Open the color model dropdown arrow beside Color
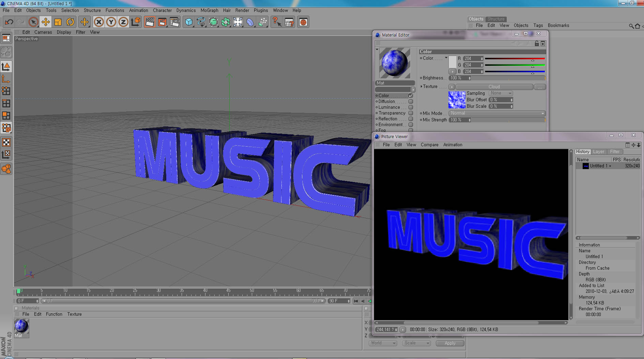Viewport: 644px width, 359px height. (446, 58)
